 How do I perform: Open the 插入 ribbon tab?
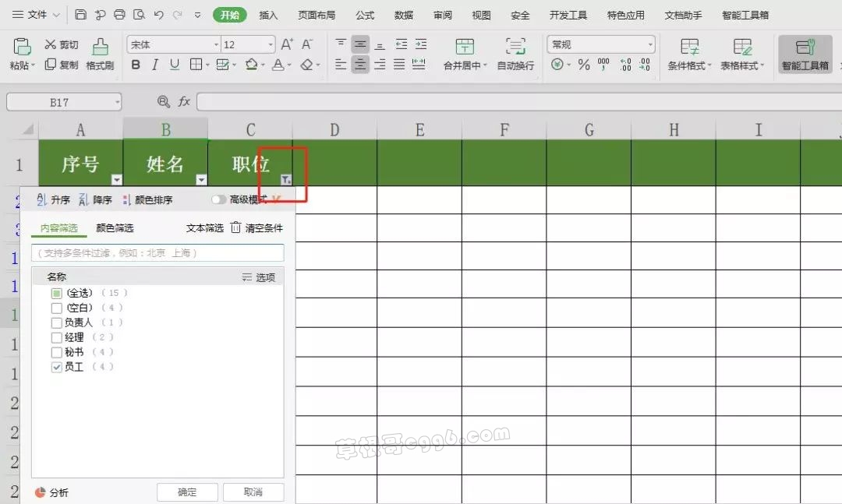click(268, 15)
